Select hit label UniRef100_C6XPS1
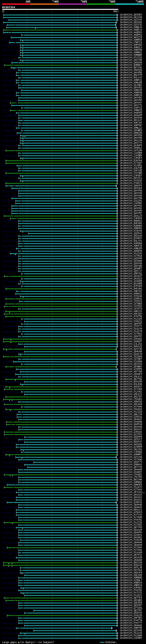 [131, 301]
